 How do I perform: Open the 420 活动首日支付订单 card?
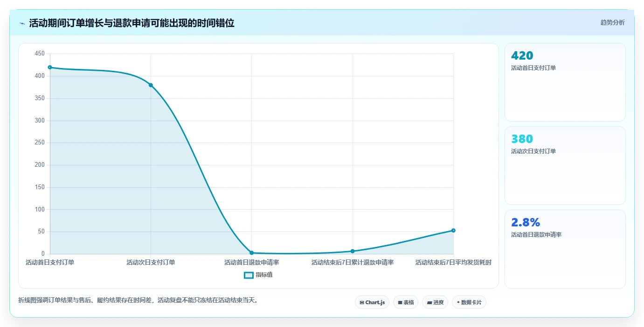coord(565,82)
